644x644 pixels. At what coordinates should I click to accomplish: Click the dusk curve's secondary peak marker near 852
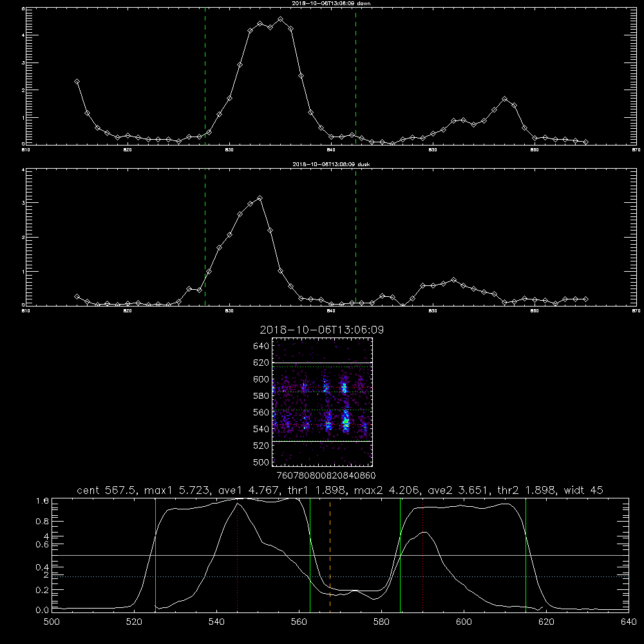click(453, 279)
